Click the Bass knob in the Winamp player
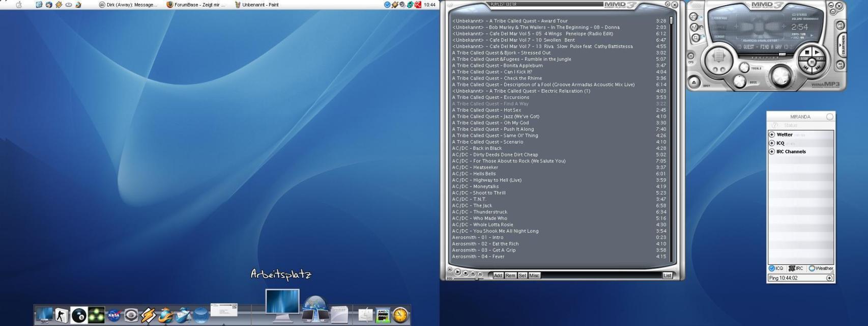 pos(739,80)
